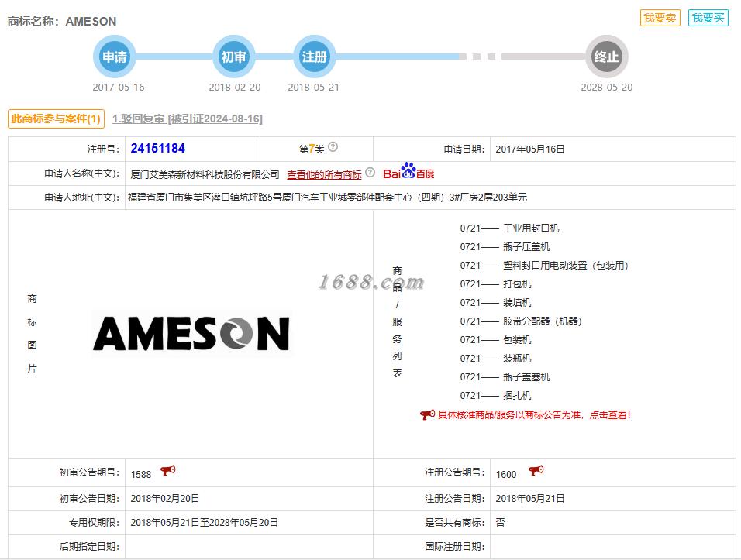Screen dimensions: 741x560
Task: Click the megaphone icon beside 具体核准商品 notice
Action: (427, 414)
